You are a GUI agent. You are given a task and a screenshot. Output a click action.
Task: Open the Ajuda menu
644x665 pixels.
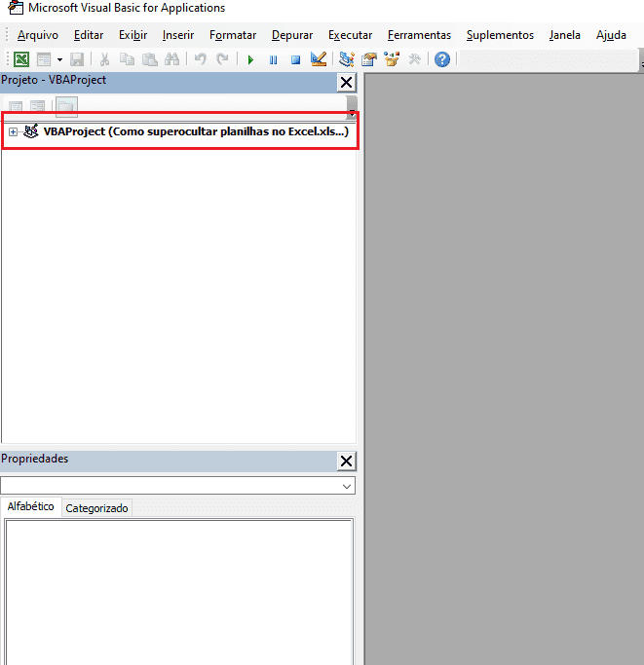click(x=611, y=35)
